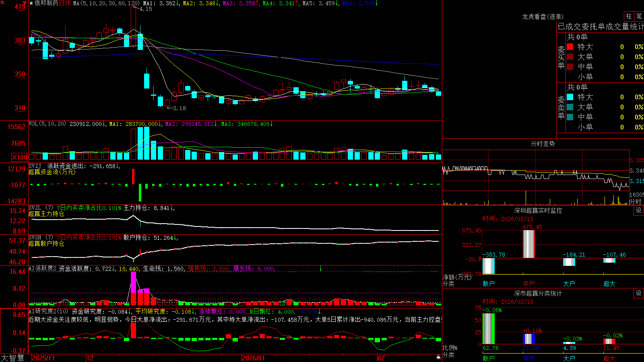Image resolution: width=644 pixels, height=362 pixels.
Task: Click the 11.45 超大 percentage bar
Action: (x=609, y=341)
